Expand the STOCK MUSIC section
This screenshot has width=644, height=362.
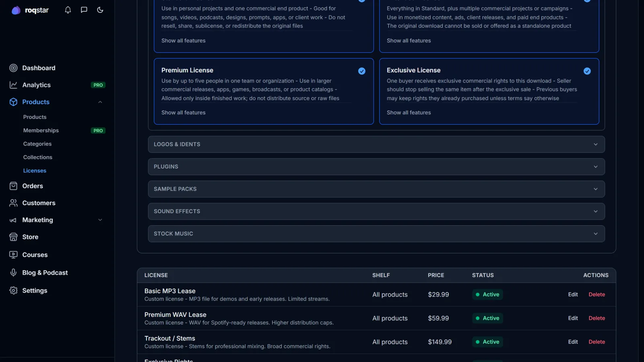pyautogui.click(x=376, y=234)
